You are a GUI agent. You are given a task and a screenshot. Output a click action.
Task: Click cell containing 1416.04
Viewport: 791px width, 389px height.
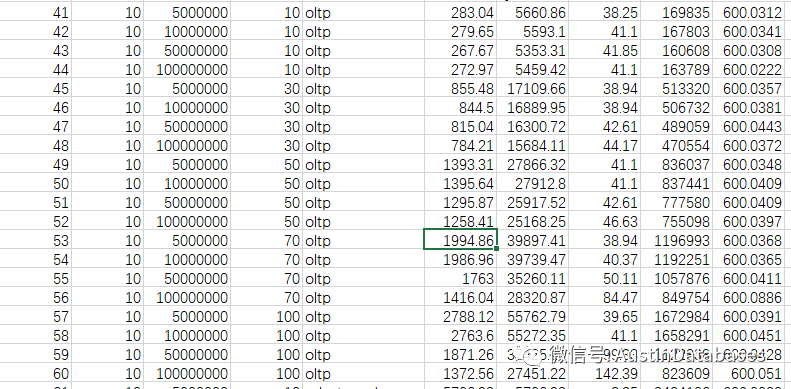460,297
